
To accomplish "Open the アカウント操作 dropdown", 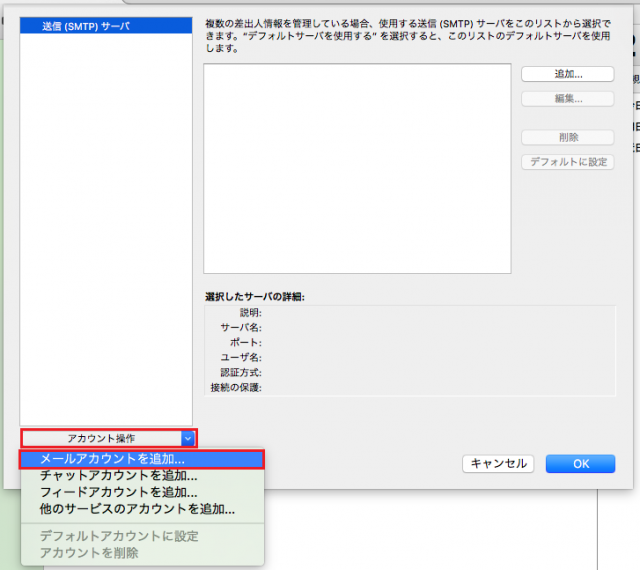I will pyautogui.click(x=101, y=438).
